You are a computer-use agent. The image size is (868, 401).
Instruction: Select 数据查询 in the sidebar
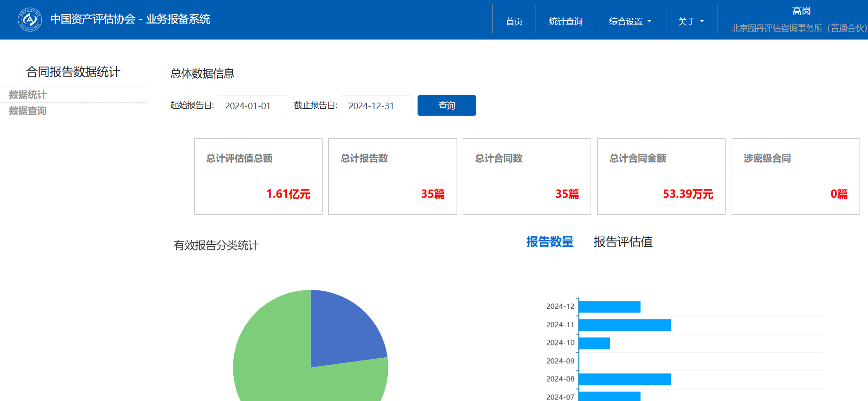click(x=28, y=111)
